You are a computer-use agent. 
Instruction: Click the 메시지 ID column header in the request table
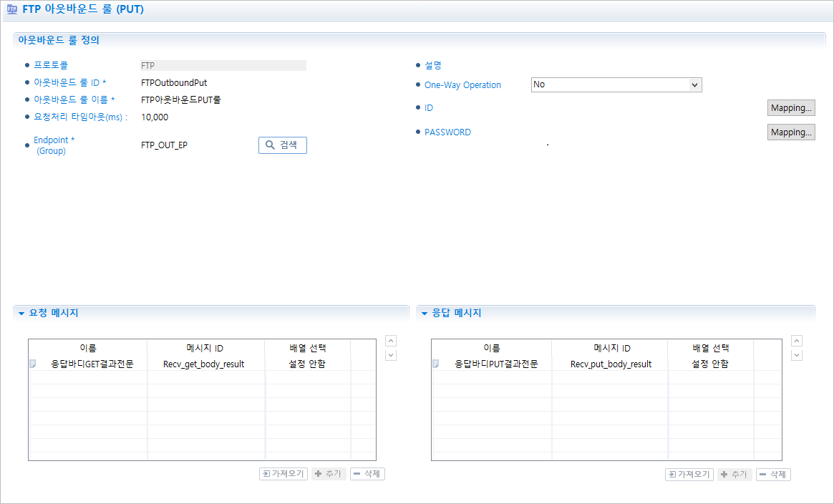pos(205,348)
